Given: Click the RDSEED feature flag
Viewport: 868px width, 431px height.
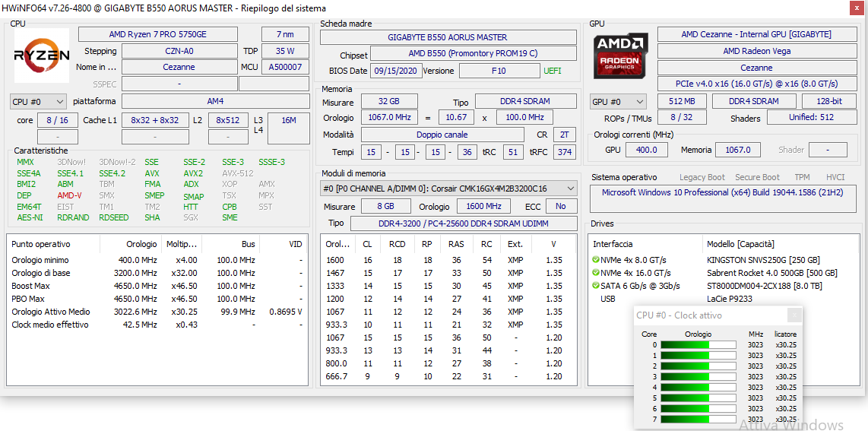Looking at the screenshot, I should 113,217.
